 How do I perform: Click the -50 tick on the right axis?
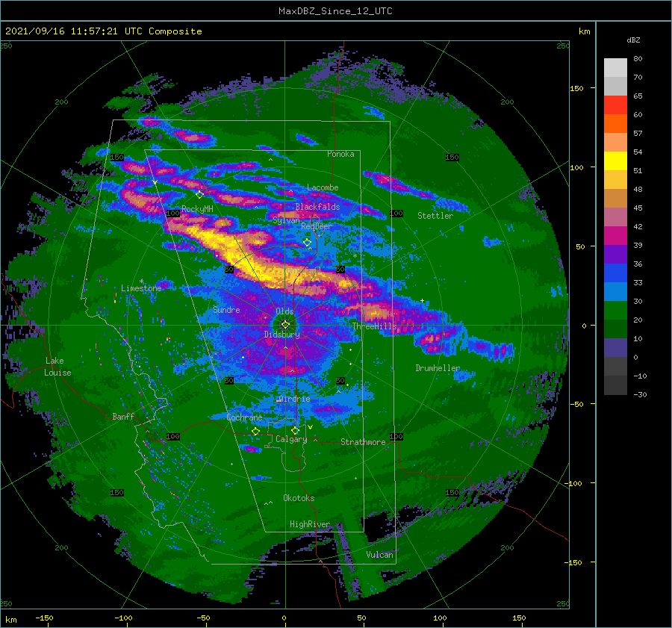pos(576,404)
